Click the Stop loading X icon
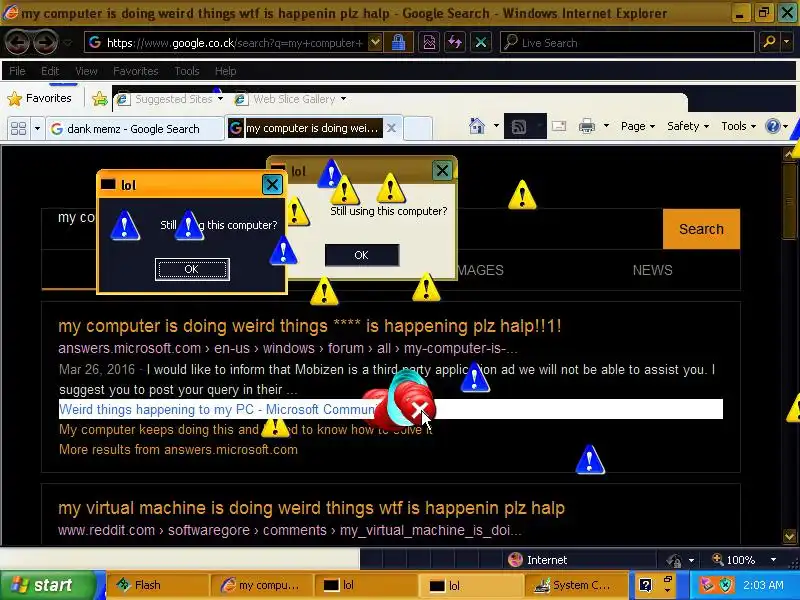Screen dimensions: 800x600 [481, 42]
